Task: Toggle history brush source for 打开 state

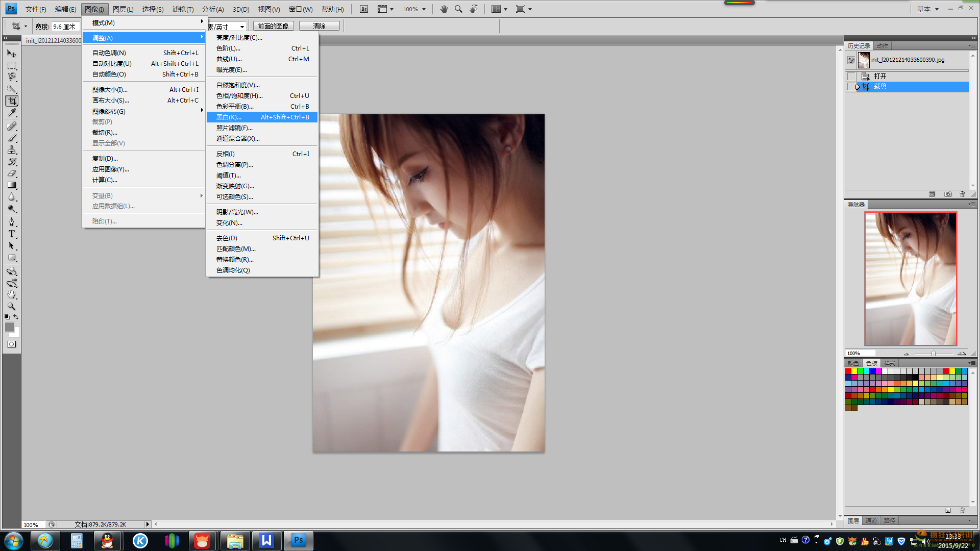Action: [851, 77]
